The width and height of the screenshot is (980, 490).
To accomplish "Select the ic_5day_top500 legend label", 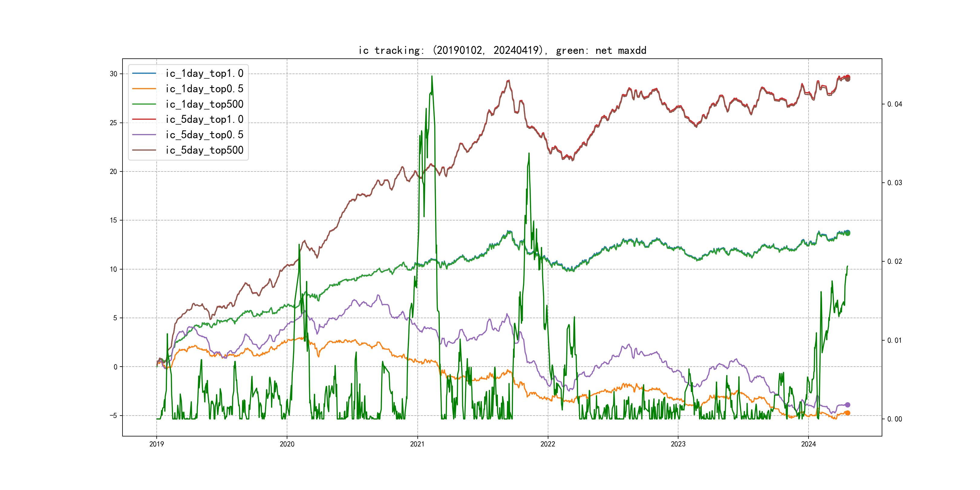I will (x=204, y=150).
